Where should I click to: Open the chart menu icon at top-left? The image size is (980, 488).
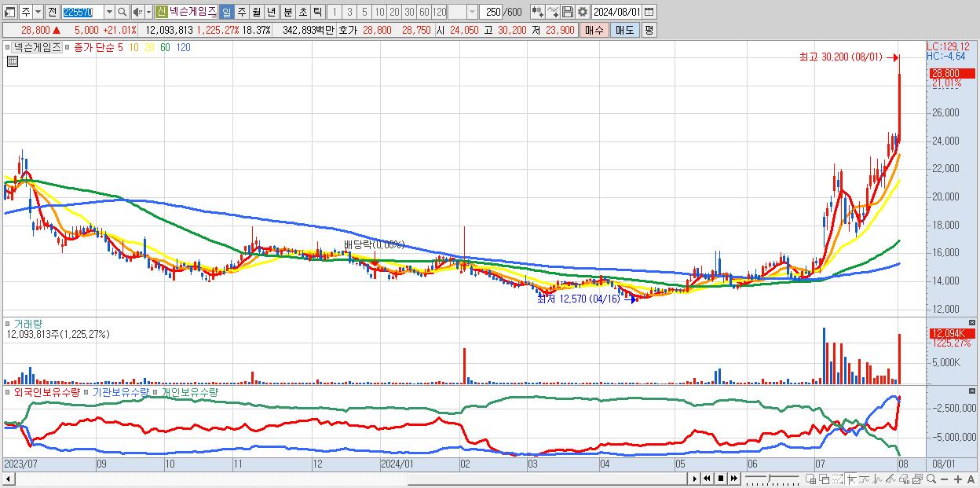click(10, 12)
